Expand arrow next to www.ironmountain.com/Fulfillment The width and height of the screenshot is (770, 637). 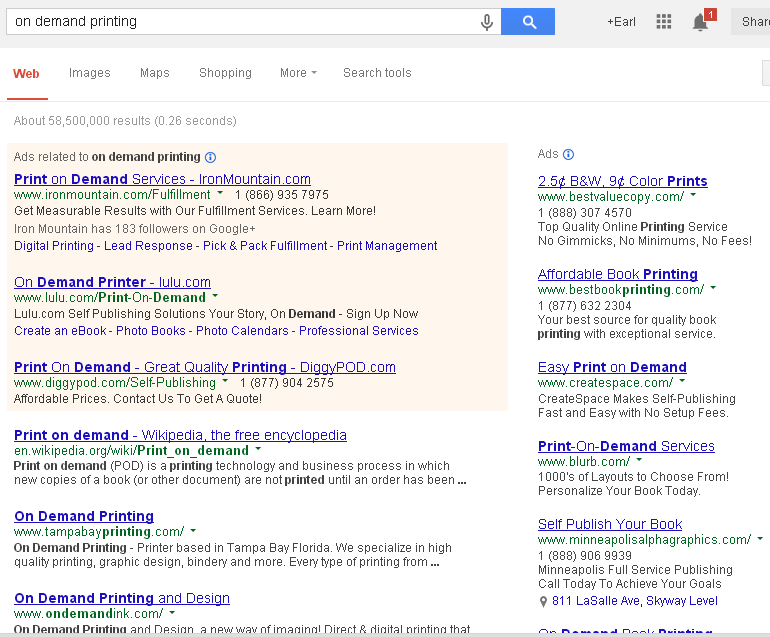click(x=220, y=193)
